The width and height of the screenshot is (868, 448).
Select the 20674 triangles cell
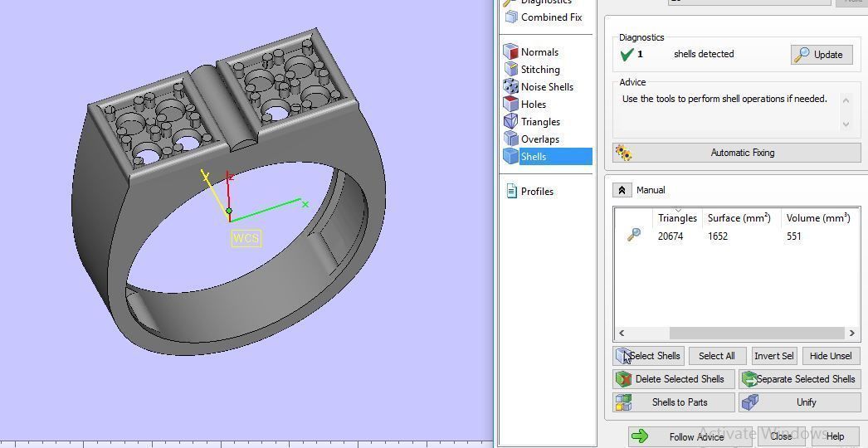point(671,236)
